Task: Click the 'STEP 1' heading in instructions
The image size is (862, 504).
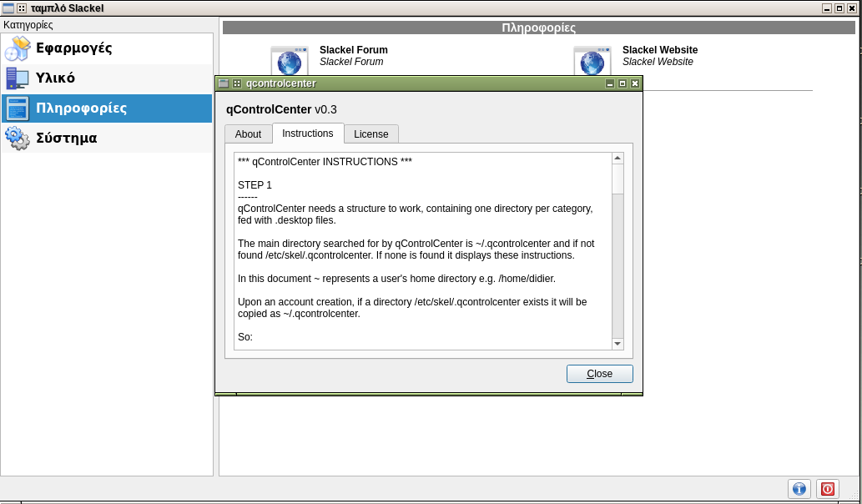Action: [255, 185]
